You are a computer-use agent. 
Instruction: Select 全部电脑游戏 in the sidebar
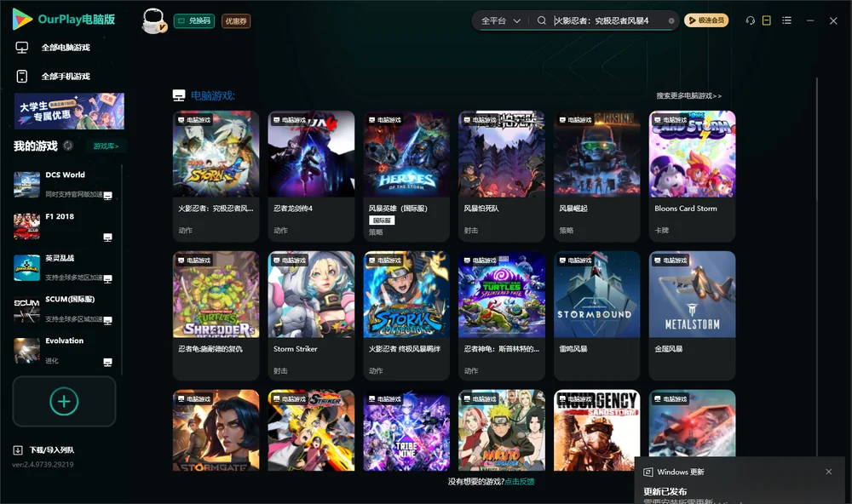pos(66,48)
